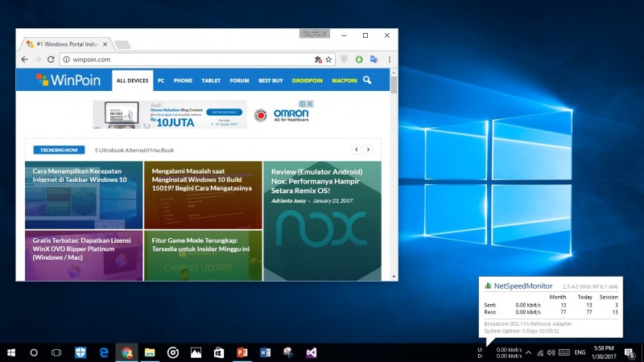Close the Omron ad banner

coord(310,104)
